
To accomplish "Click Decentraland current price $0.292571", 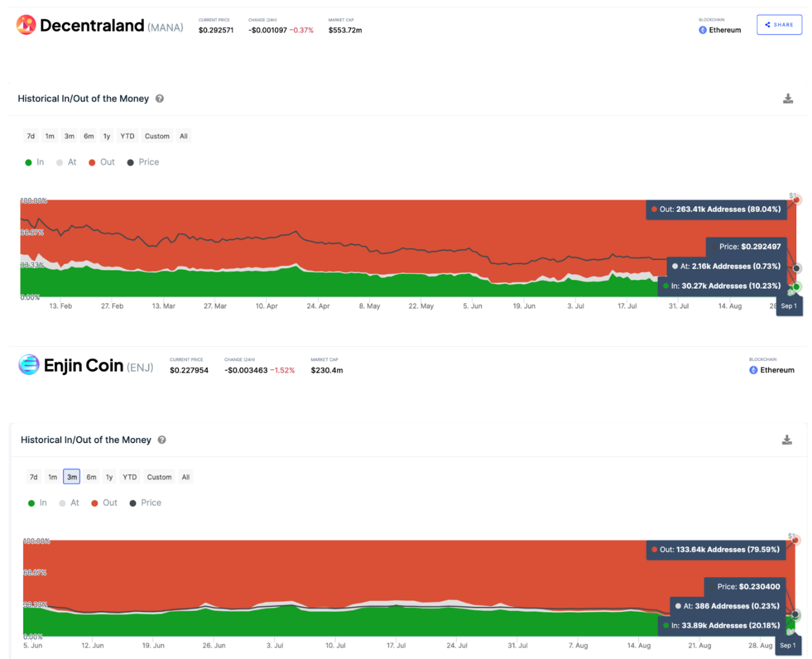I will tap(216, 31).
